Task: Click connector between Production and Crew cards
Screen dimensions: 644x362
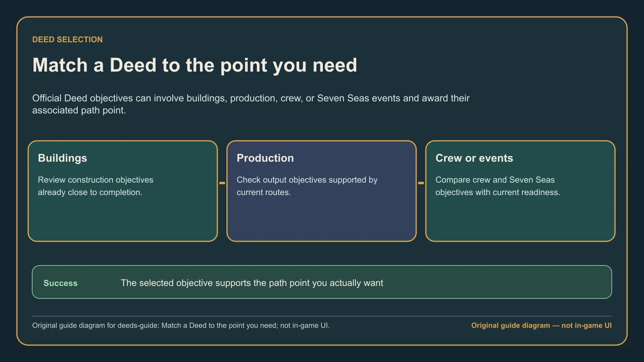Action: coord(421,183)
